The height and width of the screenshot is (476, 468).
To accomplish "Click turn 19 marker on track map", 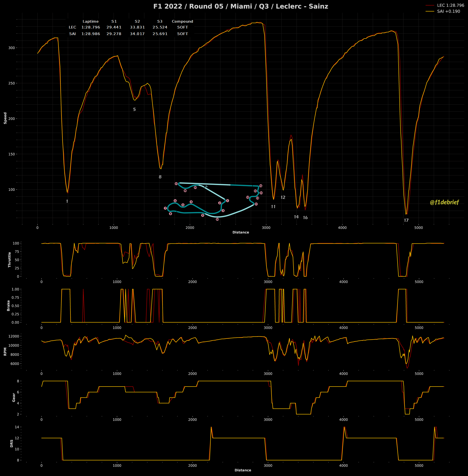I will pos(195,187).
